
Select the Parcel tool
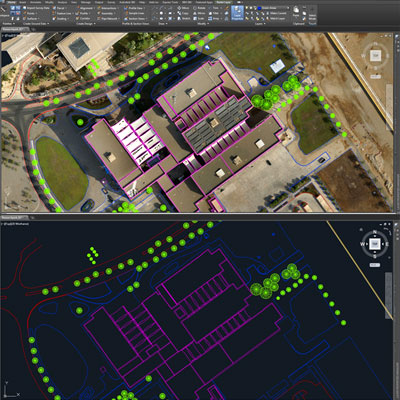pos(59,8)
